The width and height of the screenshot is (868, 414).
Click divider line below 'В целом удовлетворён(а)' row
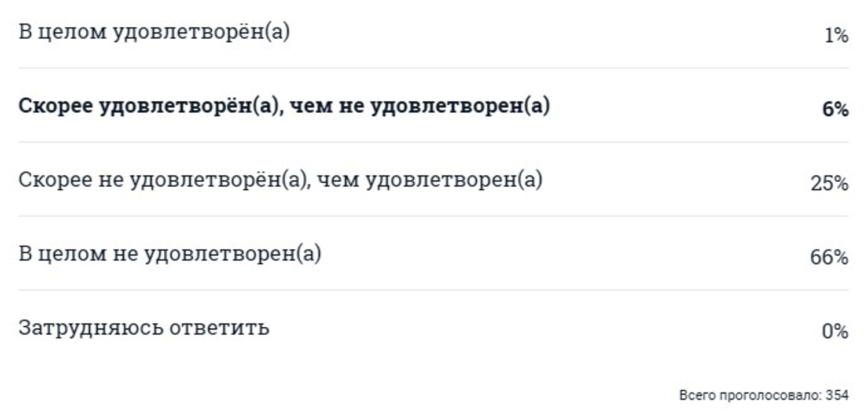tap(433, 68)
